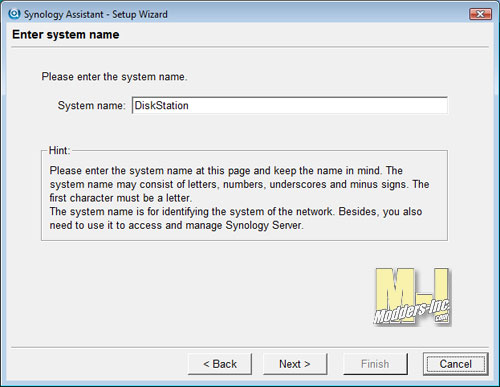Click 'Please enter the system name.' text
The image size is (500, 387).
coord(114,77)
